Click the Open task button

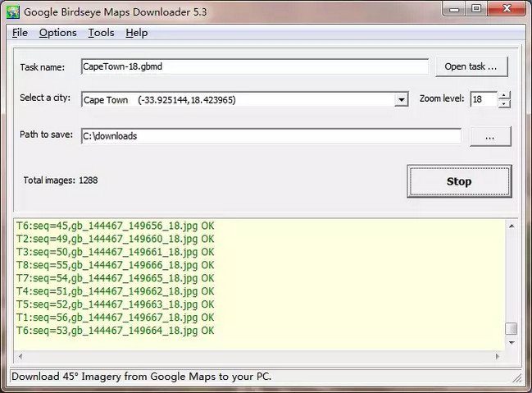[x=471, y=66]
